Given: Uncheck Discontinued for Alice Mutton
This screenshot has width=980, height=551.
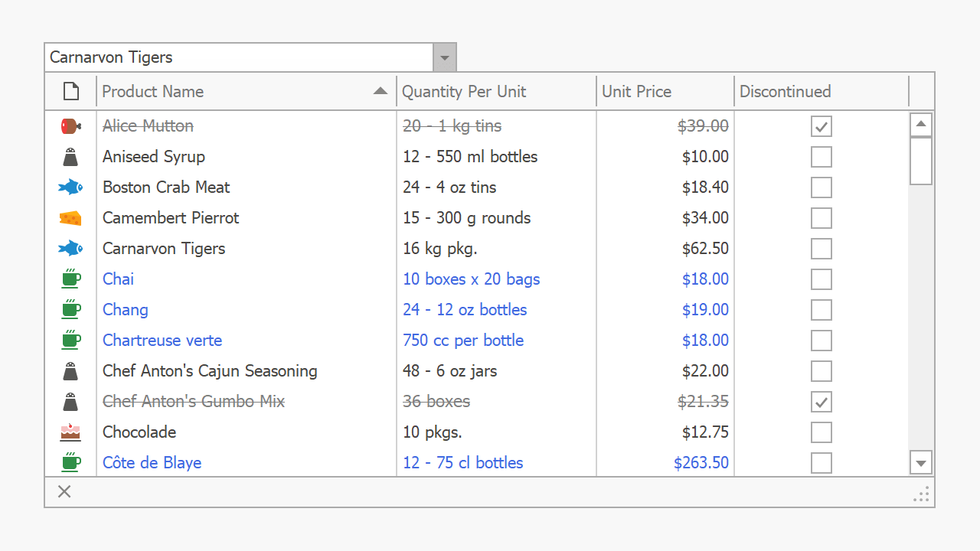Looking at the screenshot, I should tap(821, 126).
